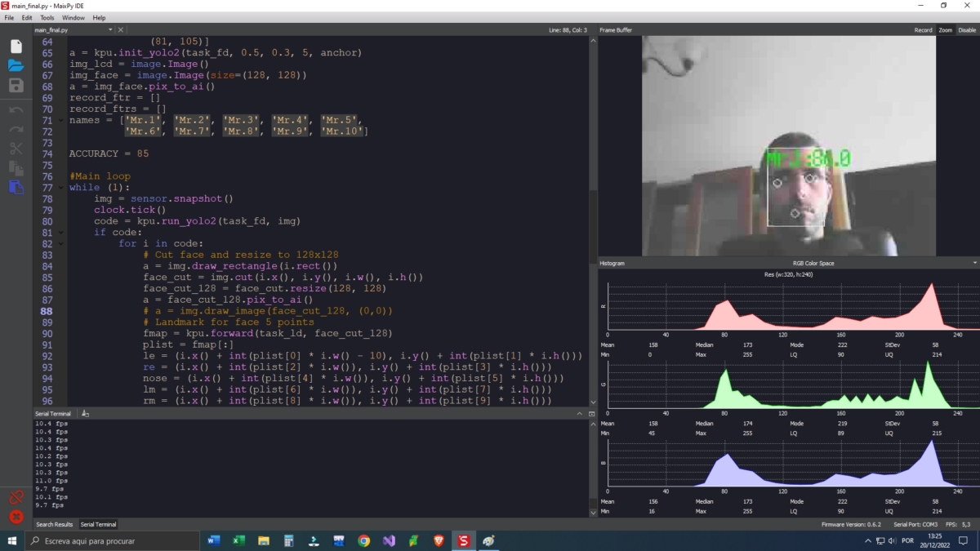Click the MaixPy IDE taskbar icon
Screen dimensions: 980x551
464,540
